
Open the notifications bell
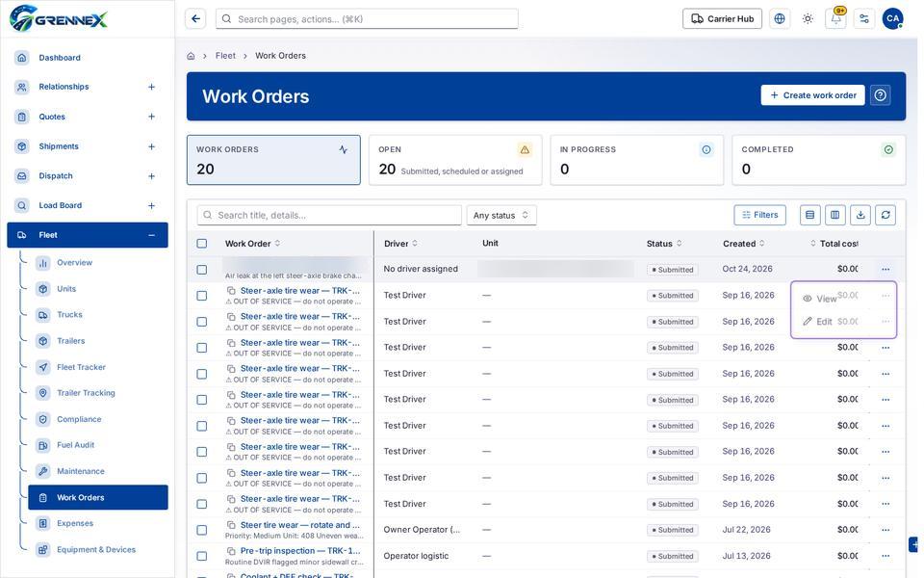click(x=835, y=19)
